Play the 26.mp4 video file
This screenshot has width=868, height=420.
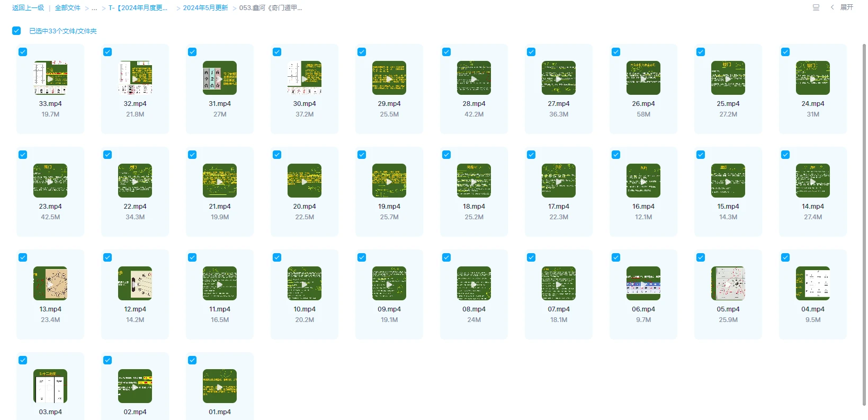pos(643,78)
